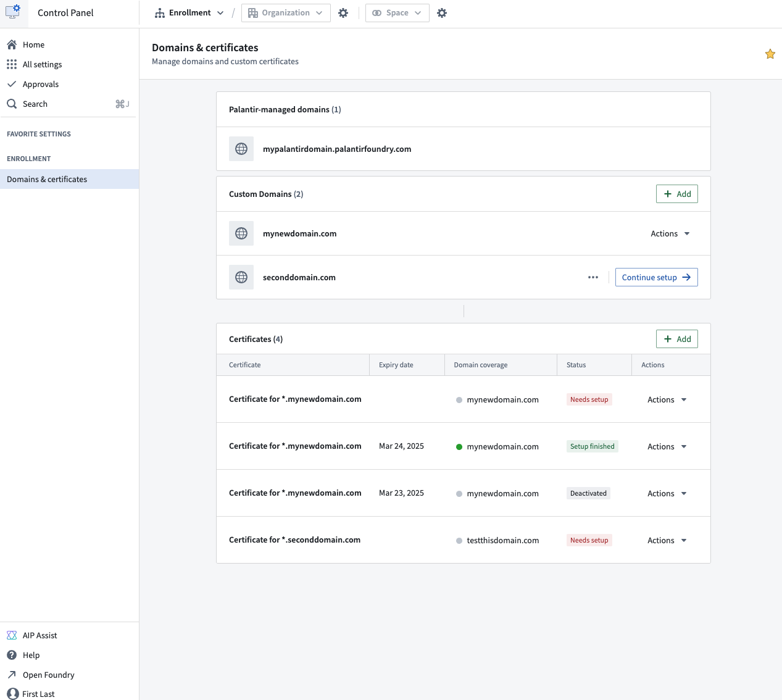This screenshot has width=782, height=700.
Task: Click Add button in Custom Domains
Action: coord(677,194)
